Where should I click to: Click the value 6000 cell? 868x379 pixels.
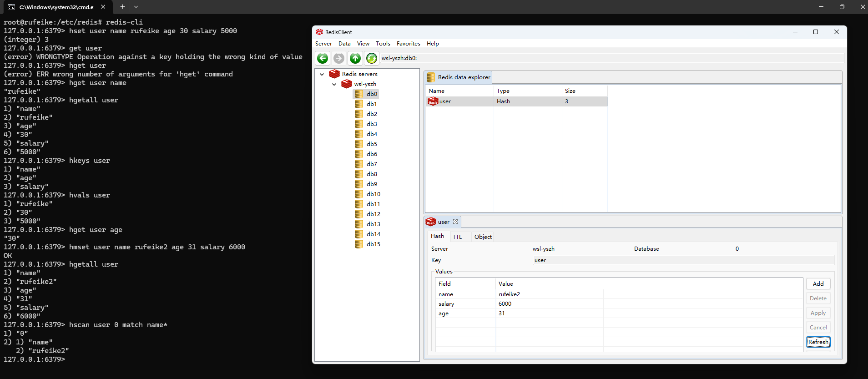(549, 304)
